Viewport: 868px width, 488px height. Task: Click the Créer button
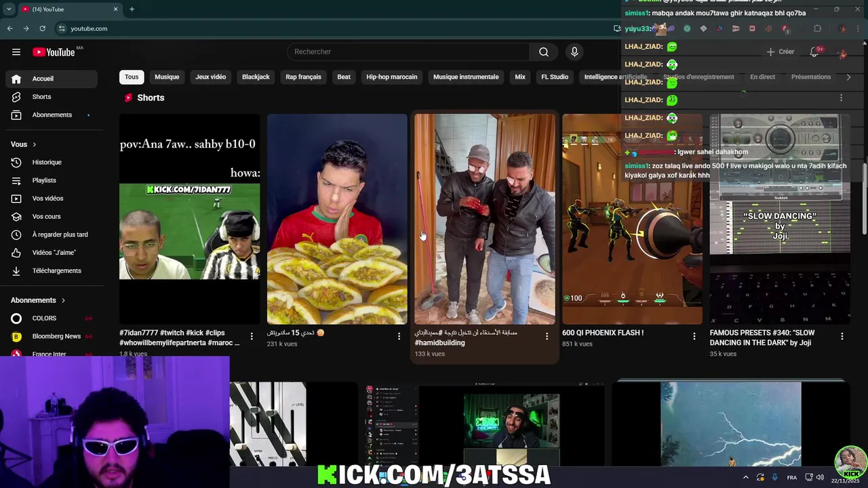780,52
